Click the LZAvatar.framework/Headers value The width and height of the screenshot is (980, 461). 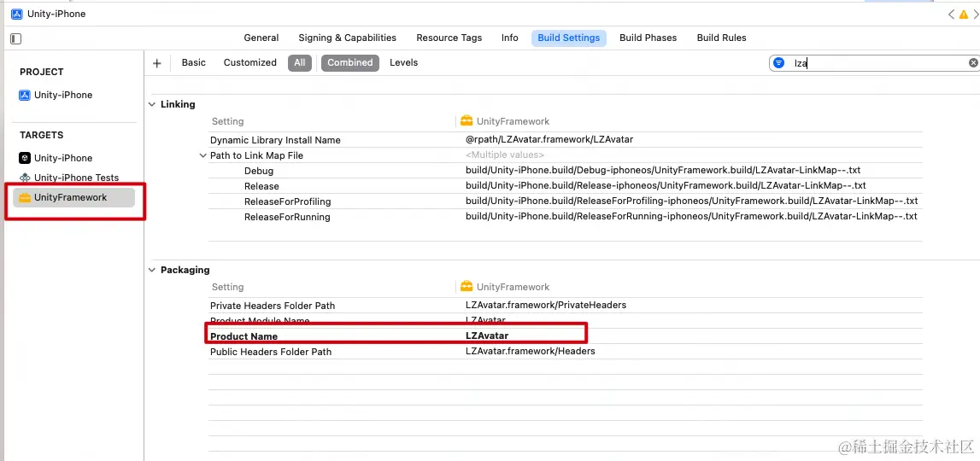(530, 351)
